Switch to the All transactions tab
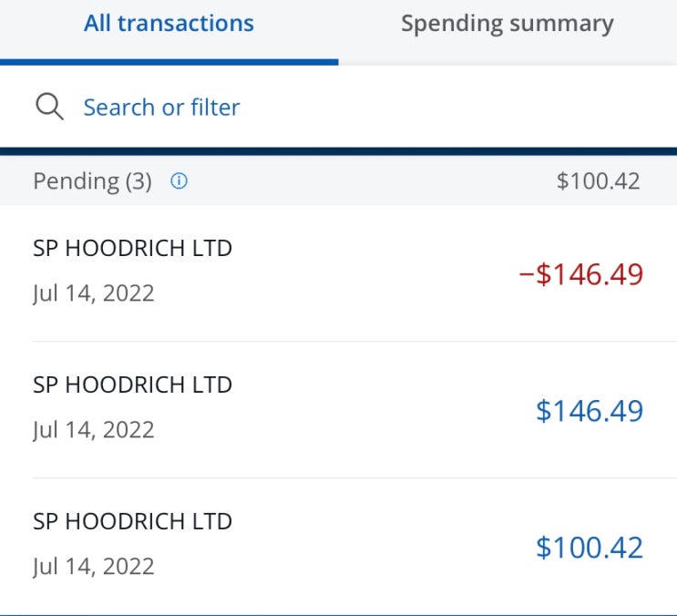Screen dimensions: 677x616 point(169,24)
